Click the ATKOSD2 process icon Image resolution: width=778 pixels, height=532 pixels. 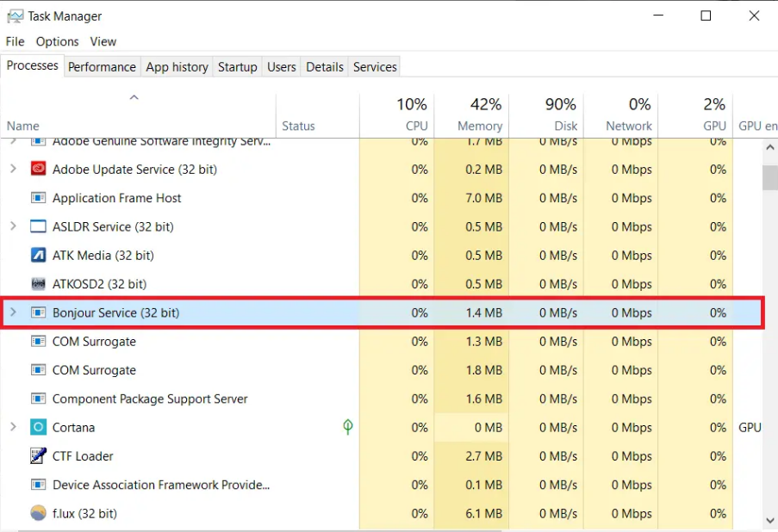pyautogui.click(x=38, y=284)
